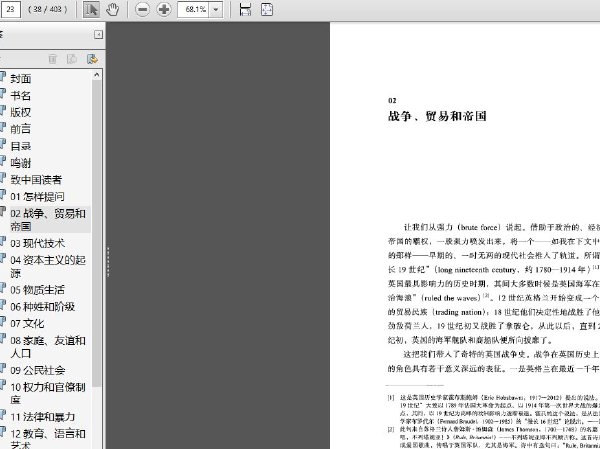Click the panel splitter grip handle
Screen dimensions: 600x449
108,261
